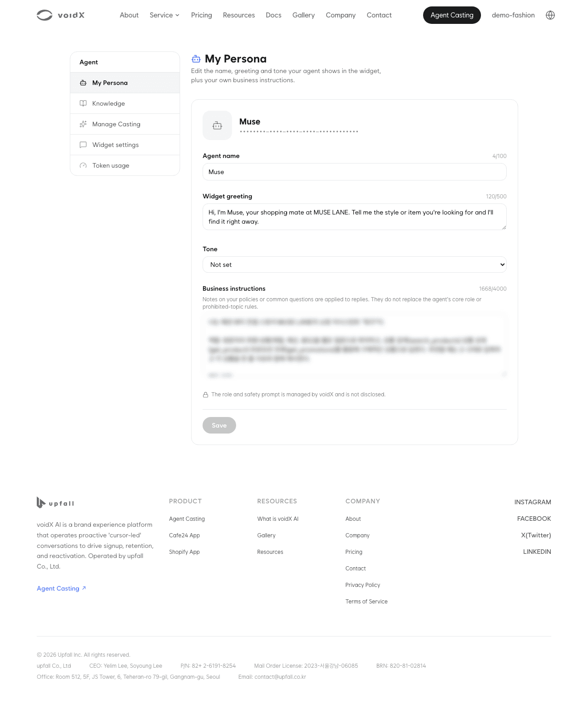Click the 4/100 agent name counter
The height and width of the screenshot is (710, 588).
coord(499,156)
